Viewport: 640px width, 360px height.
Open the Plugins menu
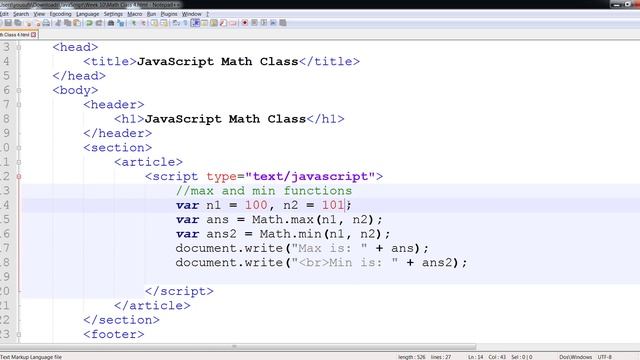(169, 14)
